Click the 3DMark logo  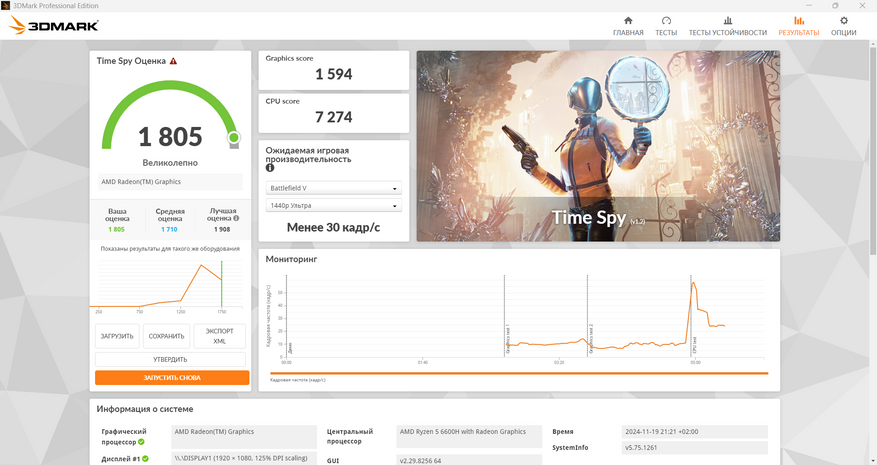[x=54, y=25]
